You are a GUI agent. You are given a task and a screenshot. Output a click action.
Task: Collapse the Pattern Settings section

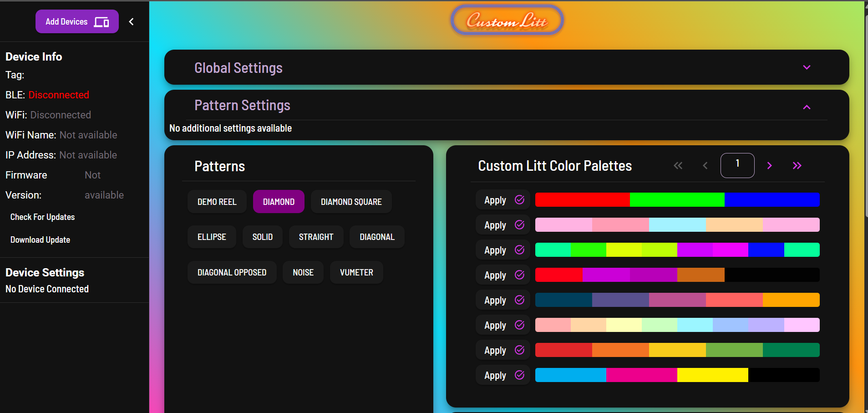click(x=806, y=107)
